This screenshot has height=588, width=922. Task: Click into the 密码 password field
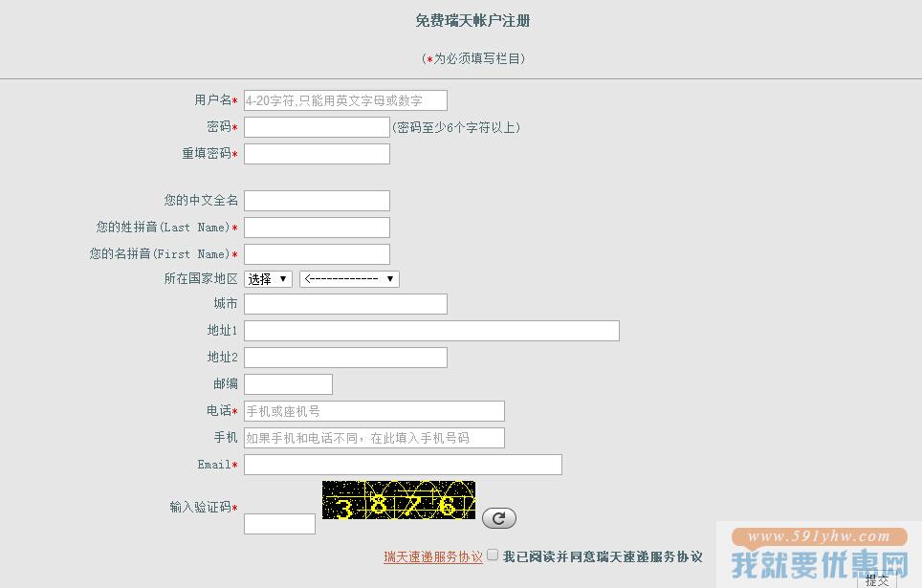coord(317,127)
